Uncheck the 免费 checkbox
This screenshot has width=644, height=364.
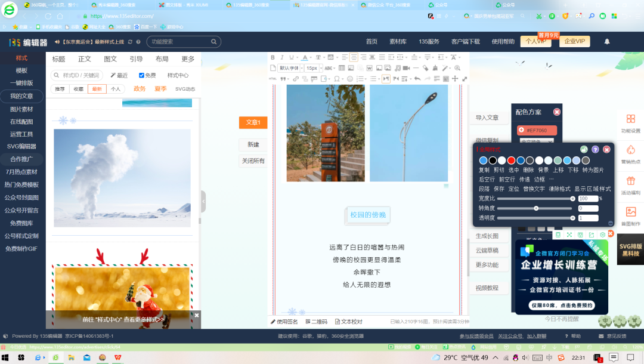(x=141, y=75)
